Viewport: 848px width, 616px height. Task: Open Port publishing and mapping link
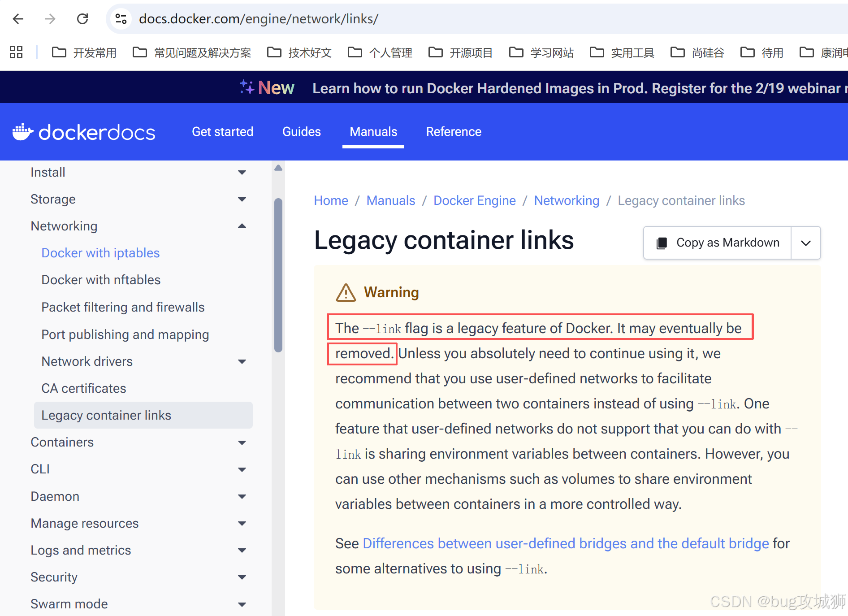point(125,334)
